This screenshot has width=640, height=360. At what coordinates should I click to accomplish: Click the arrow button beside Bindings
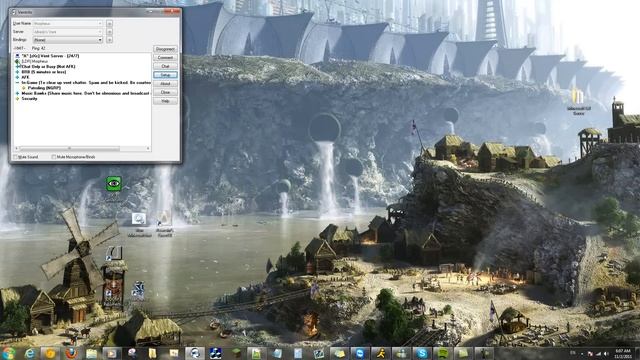coord(109,40)
